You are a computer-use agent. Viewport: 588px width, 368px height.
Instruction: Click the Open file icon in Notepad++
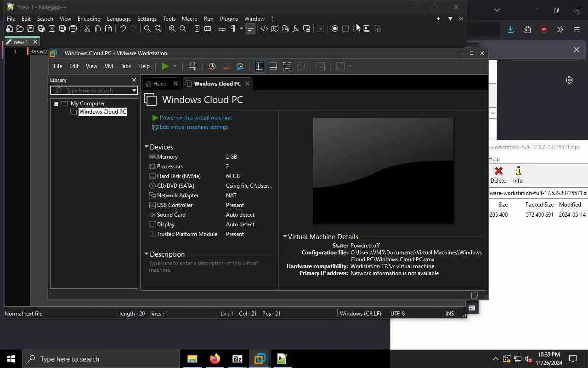20,29
